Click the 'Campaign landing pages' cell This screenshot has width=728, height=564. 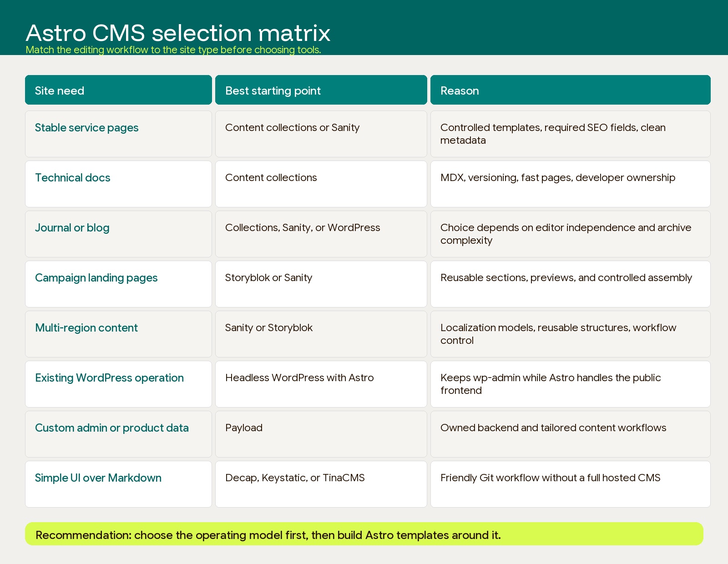click(118, 284)
